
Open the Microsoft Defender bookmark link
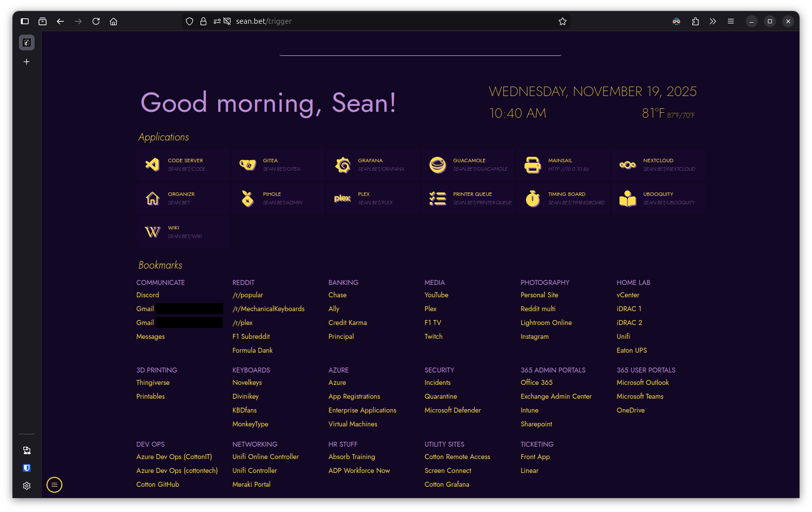[x=452, y=410]
